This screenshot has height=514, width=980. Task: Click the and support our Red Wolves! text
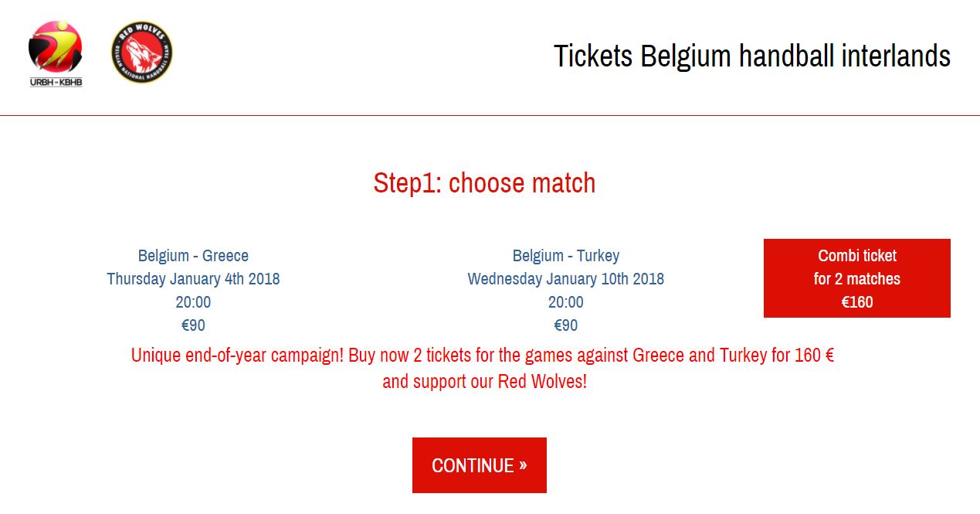[484, 381]
